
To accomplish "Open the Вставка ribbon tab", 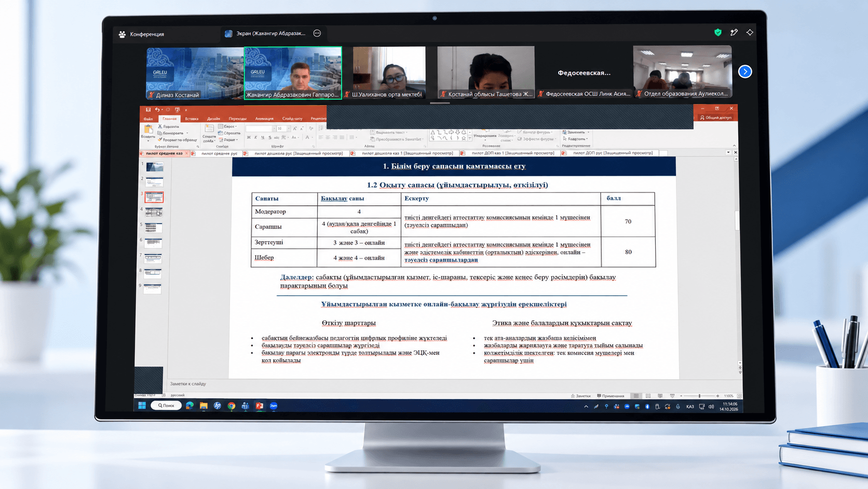I will [x=192, y=118].
